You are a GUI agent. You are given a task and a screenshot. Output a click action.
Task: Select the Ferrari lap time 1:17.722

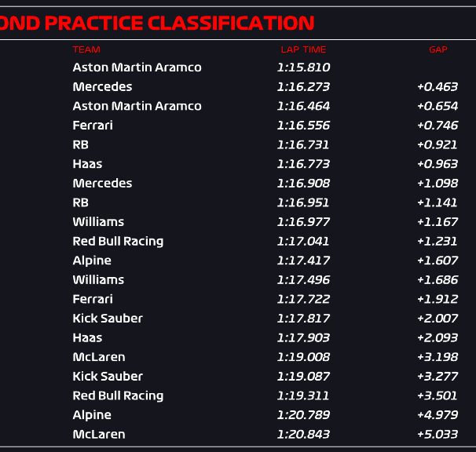tap(303, 299)
